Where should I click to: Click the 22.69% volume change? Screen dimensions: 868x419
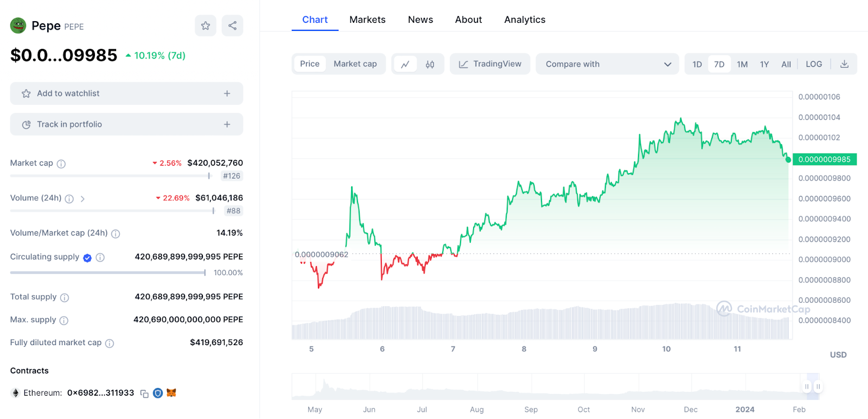point(173,198)
